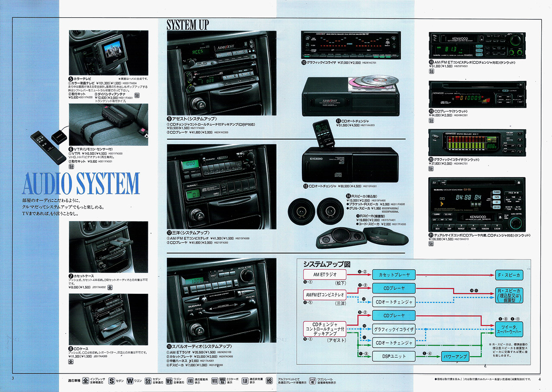Click the WRX legend icon beside 4WD

(x=215, y=381)
